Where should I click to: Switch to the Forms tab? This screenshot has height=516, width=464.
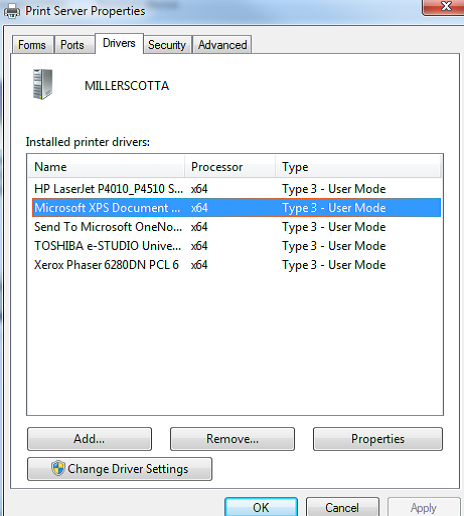coord(33,45)
